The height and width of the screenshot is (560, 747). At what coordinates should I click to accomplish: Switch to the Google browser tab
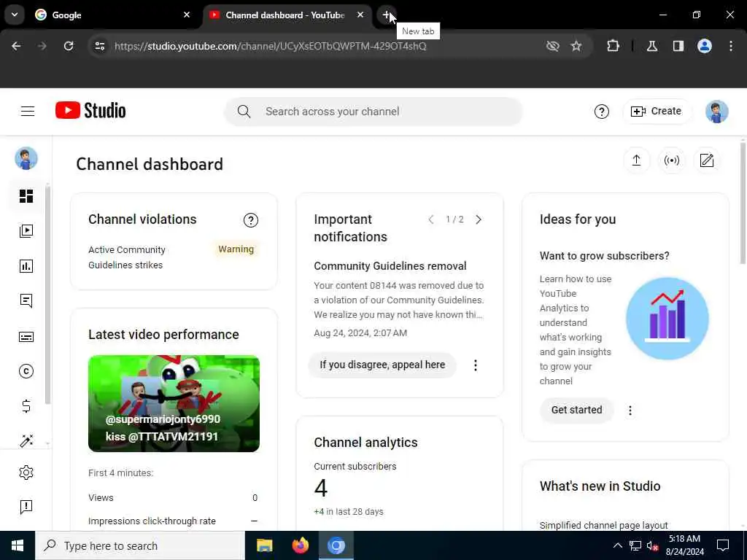point(112,15)
